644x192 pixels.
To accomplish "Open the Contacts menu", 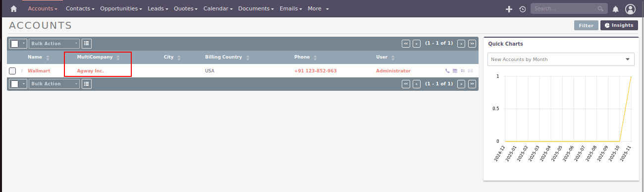I will point(80,9).
